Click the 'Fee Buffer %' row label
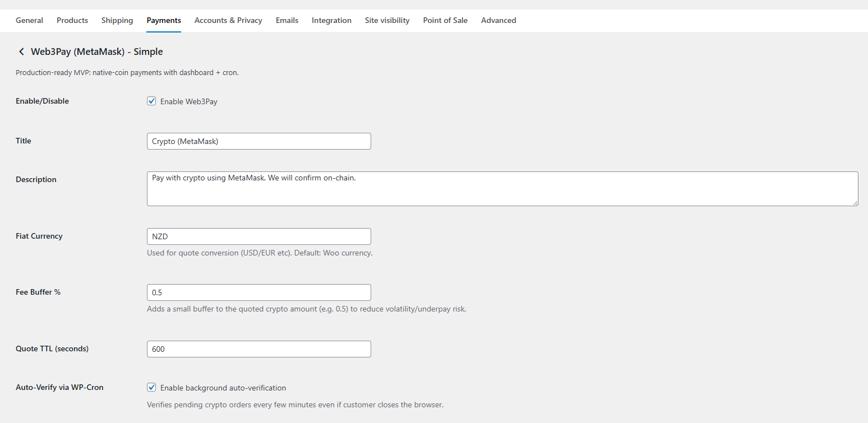The height and width of the screenshot is (423, 868). [x=38, y=292]
